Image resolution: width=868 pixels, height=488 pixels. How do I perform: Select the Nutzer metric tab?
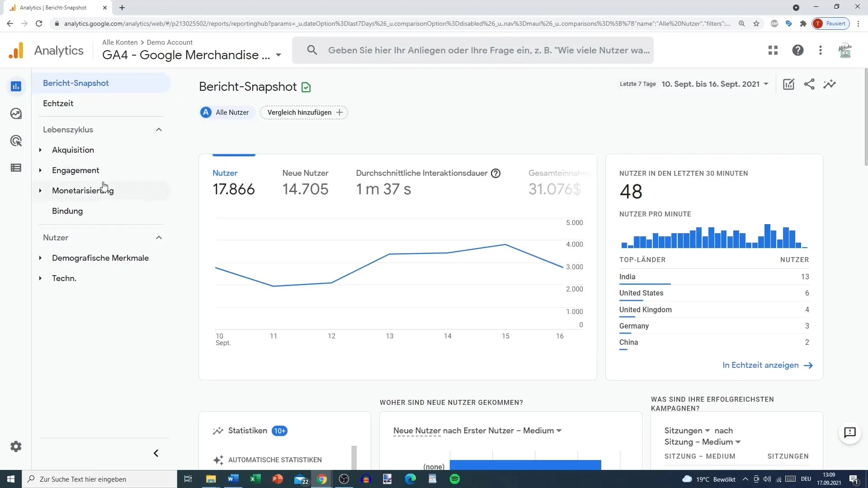(234, 182)
